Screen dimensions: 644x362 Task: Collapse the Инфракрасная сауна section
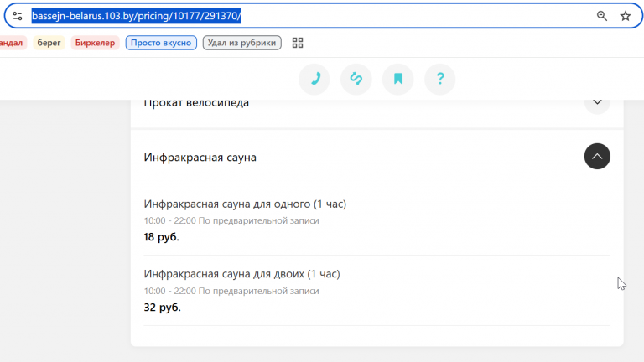click(597, 157)
